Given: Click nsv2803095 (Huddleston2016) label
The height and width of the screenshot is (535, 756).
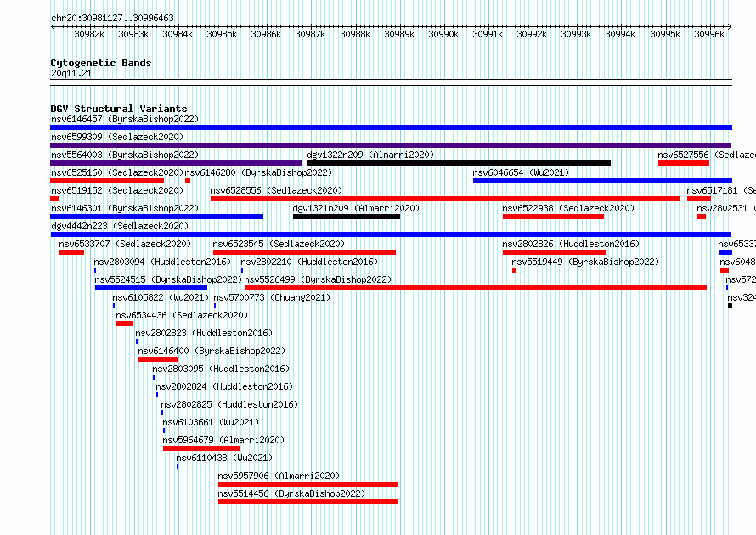Looking at the screenshot, I should click(221, 369).
